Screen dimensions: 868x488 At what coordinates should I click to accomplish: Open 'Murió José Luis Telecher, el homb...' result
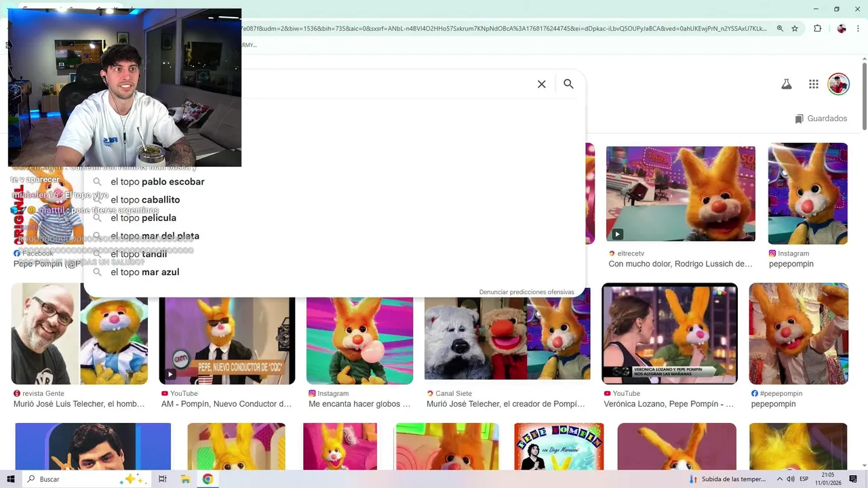(79, 404)
